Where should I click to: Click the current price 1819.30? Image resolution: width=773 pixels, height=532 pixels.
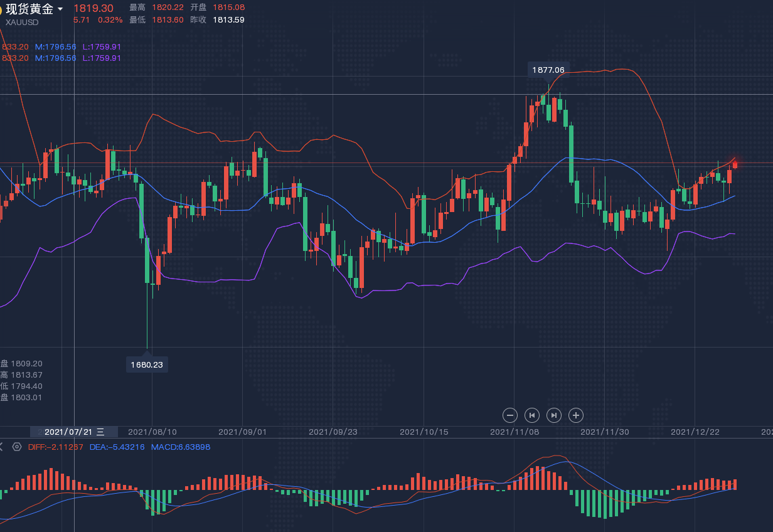click(x=93, y=8)
